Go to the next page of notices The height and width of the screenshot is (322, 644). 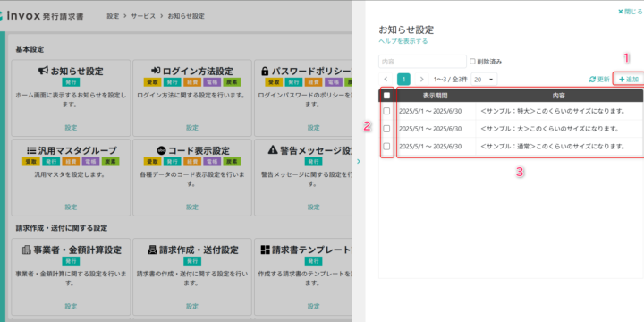tap(422, 80)
